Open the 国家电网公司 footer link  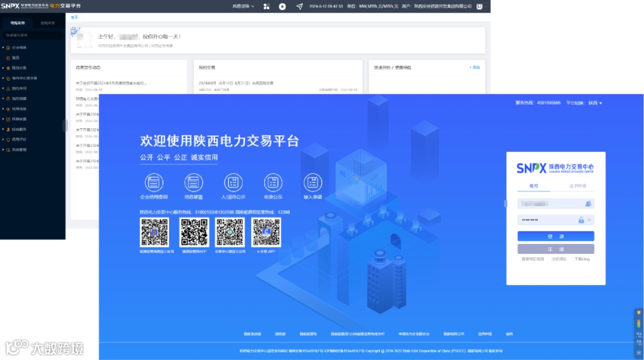tap(453, 334)
